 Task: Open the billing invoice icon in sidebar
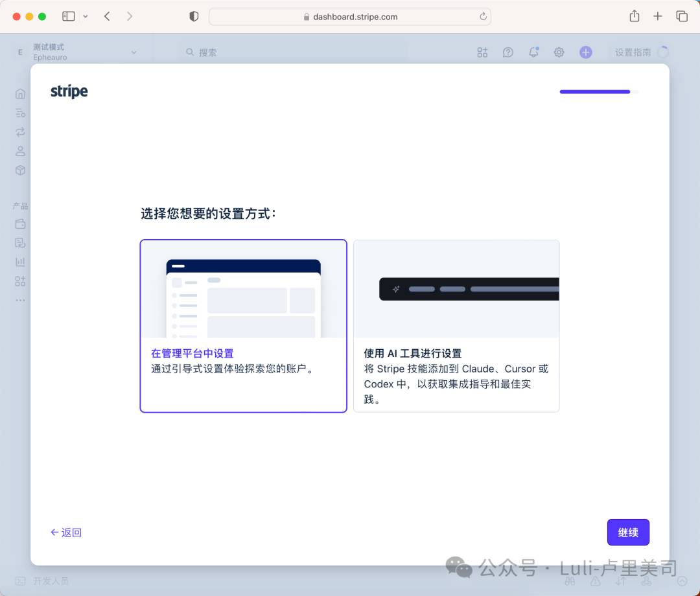click(x=20, y=243)
